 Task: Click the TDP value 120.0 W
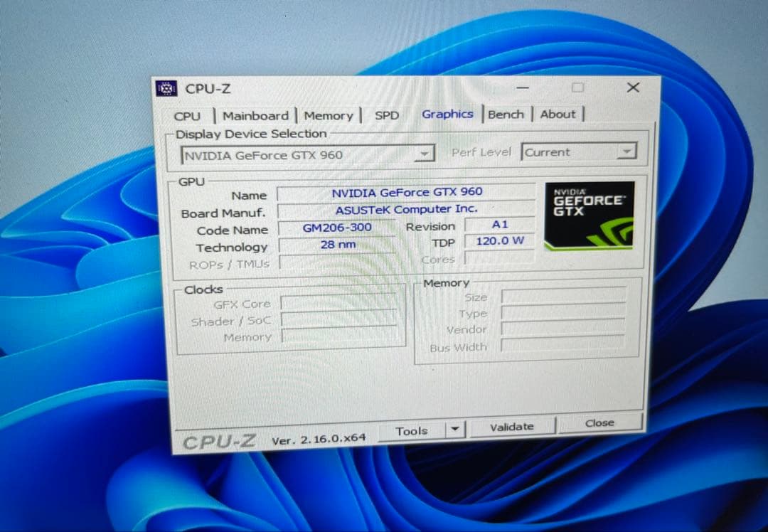pos(498,241)
